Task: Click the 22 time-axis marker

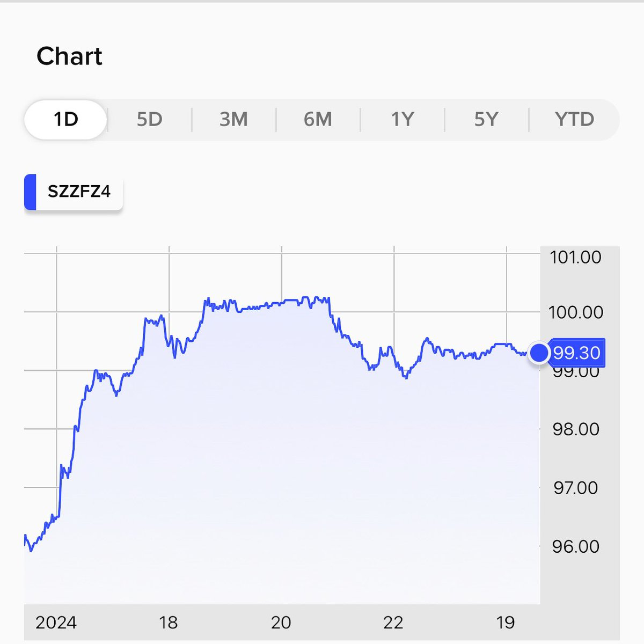Action: (x=393, y=623)
